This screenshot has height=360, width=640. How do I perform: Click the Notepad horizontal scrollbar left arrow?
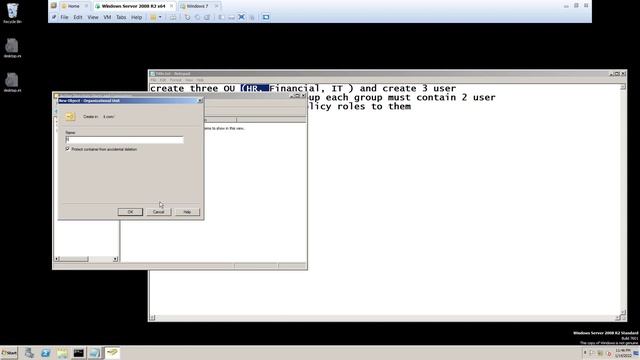pyautogui.click(x=152, y=318)
